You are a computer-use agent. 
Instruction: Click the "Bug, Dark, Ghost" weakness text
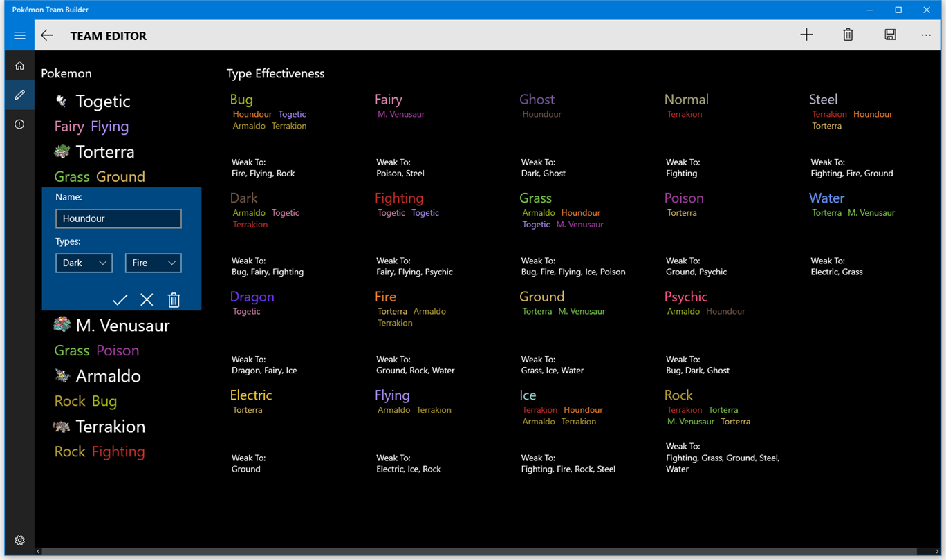point(698,371)
